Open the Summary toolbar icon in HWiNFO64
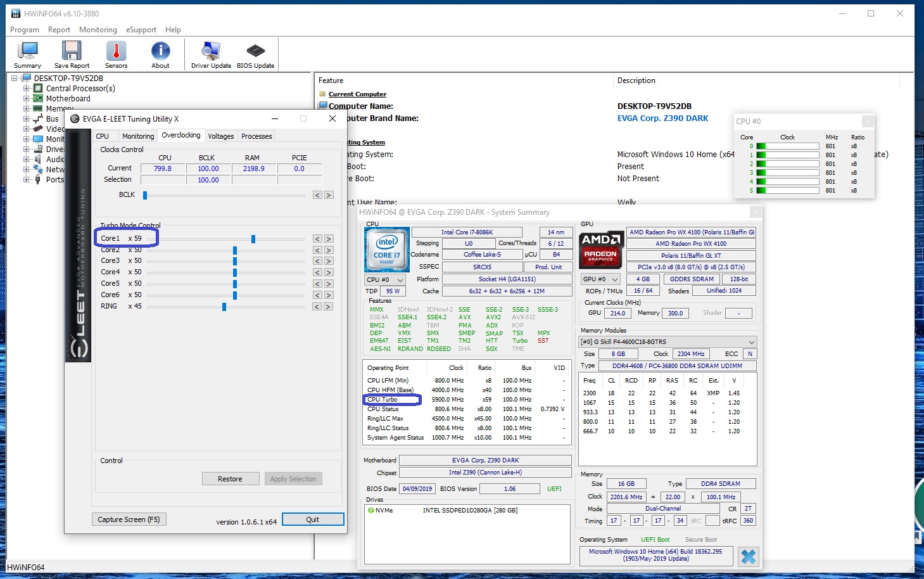 (x=27, y=54)
